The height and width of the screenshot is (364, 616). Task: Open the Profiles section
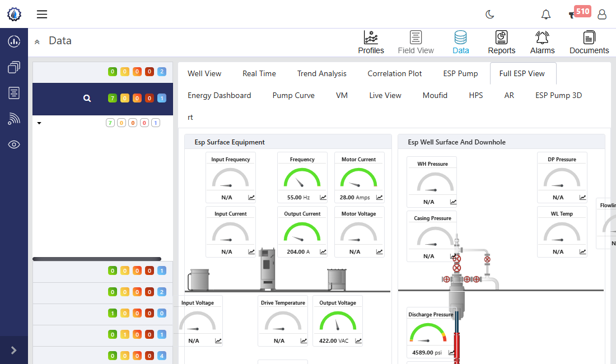(x=371, y=43)
